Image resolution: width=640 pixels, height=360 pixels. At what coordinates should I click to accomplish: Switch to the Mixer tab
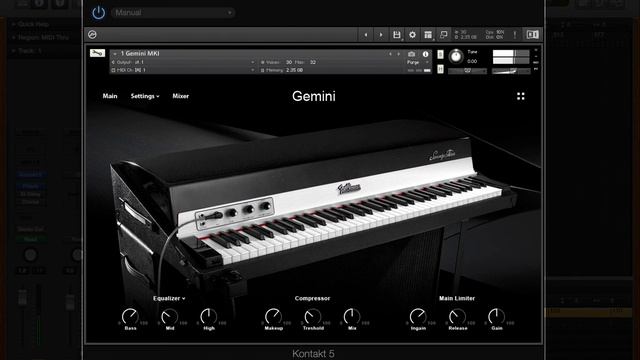point(180,96)
